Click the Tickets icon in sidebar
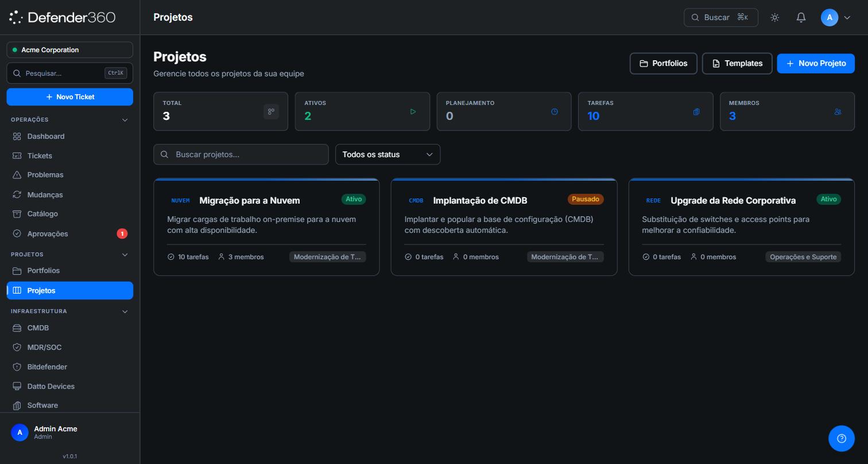Screen dimensions: 868x464 17,156
